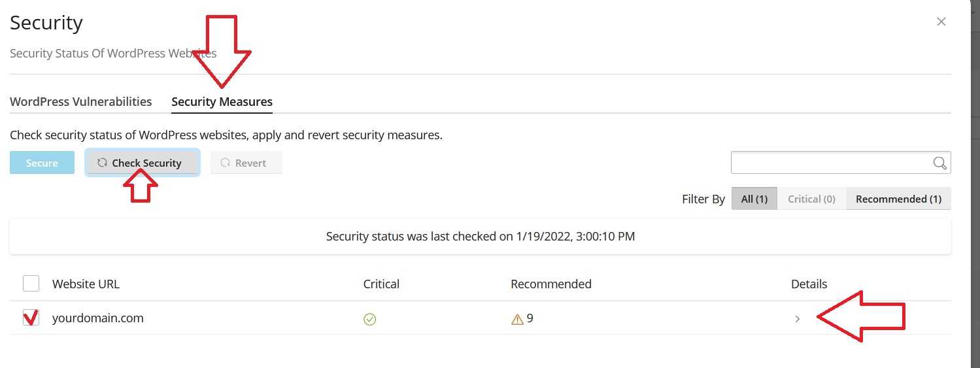Image resolution: width=980 pixels, height=368 pixels.
Task: Close the Security dialog with the X
Action: coord(941,22)
